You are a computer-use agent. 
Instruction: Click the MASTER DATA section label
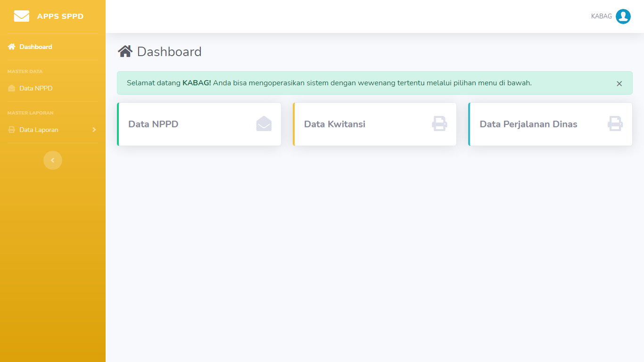[x=25, y=72]
